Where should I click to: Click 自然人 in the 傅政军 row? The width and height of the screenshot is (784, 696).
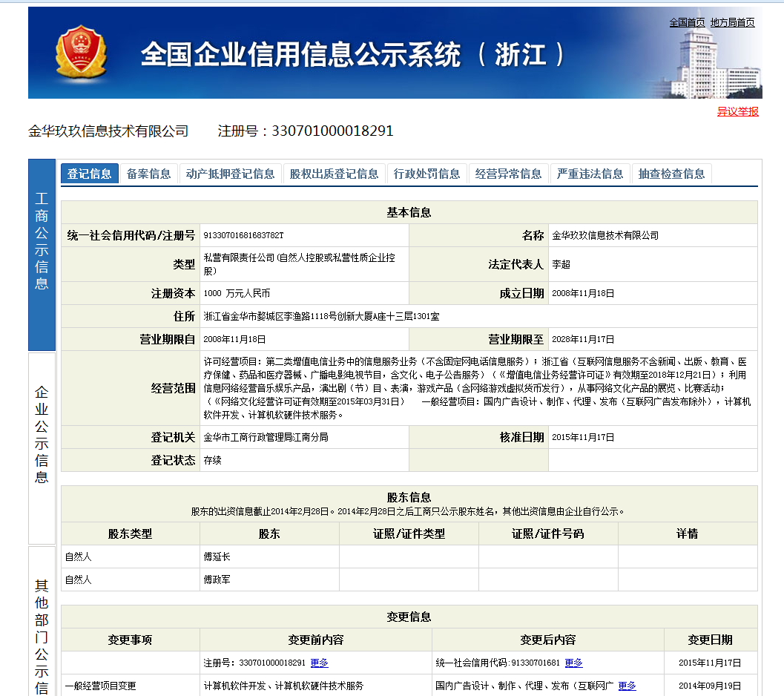pos(79,580)
